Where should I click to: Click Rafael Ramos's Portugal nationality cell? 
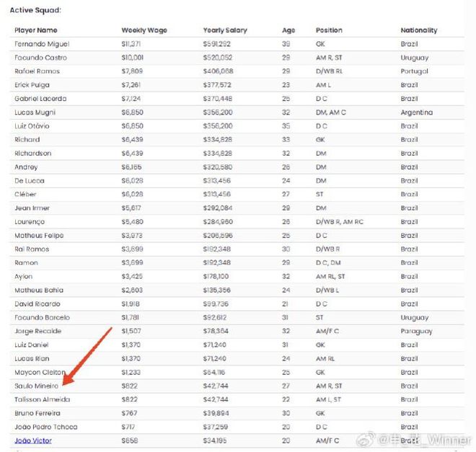point(414,71)
